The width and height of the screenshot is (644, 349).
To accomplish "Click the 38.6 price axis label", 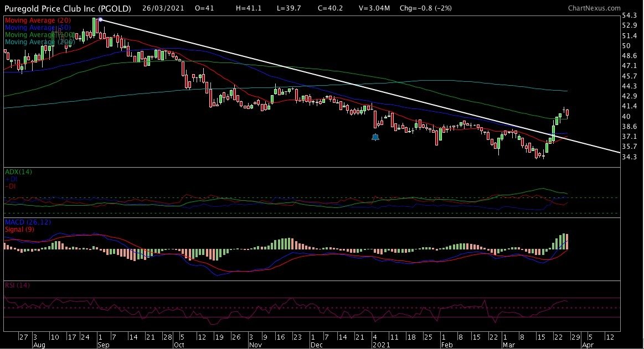I will tap(630, 126).
